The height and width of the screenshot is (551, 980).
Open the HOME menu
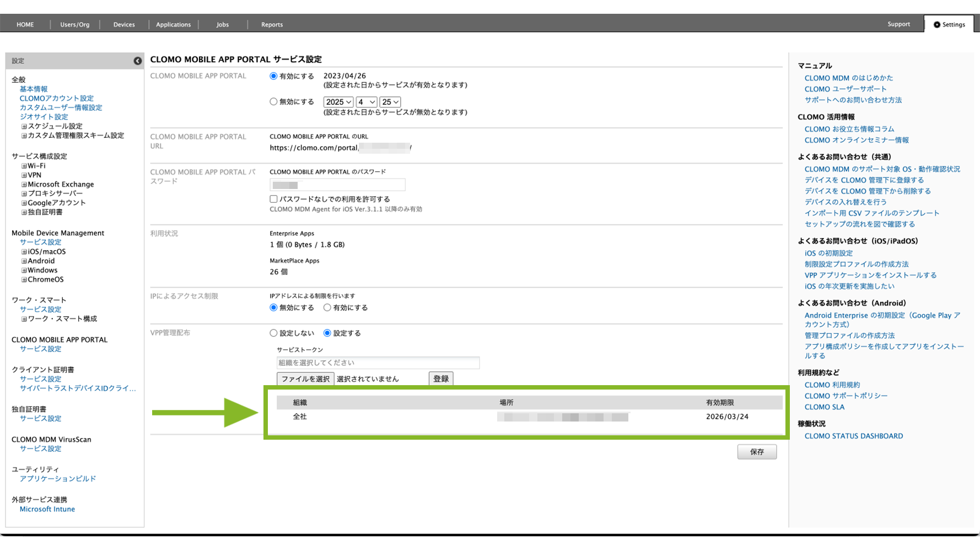pos(25,25)
